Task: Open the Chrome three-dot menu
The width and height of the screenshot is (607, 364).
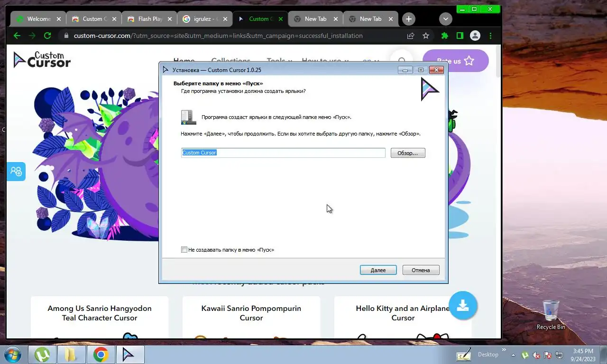Action: (x=490, y=36)
